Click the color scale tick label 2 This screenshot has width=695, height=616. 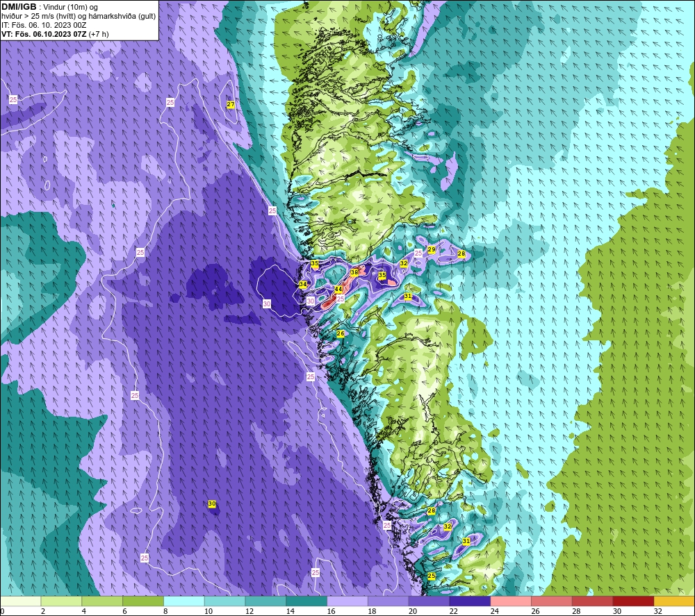click(x=43, y=611)
